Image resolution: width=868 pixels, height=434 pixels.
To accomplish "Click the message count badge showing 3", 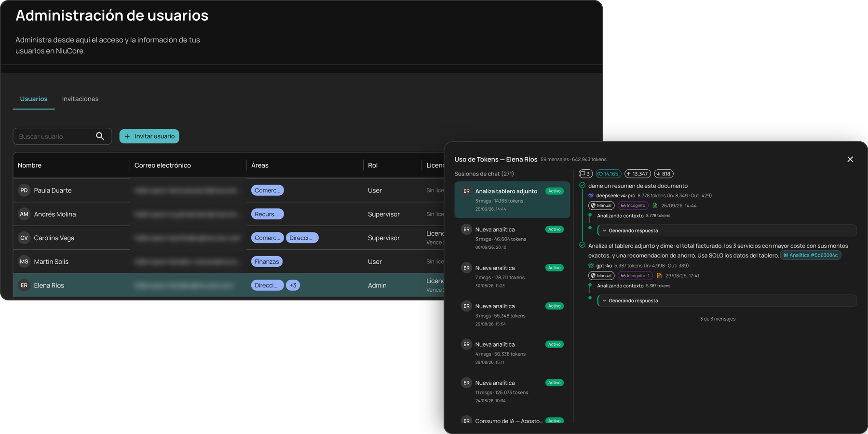I will [585, 174].
